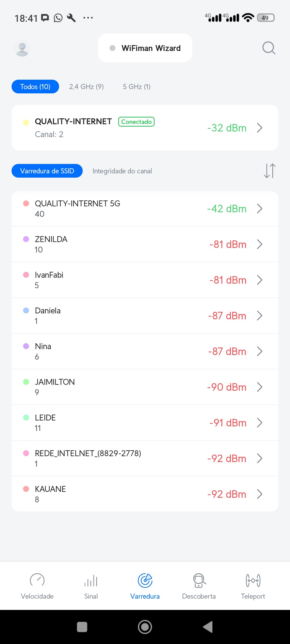Tap the pink dot beside IvanFabi

(x=26, y=275)
